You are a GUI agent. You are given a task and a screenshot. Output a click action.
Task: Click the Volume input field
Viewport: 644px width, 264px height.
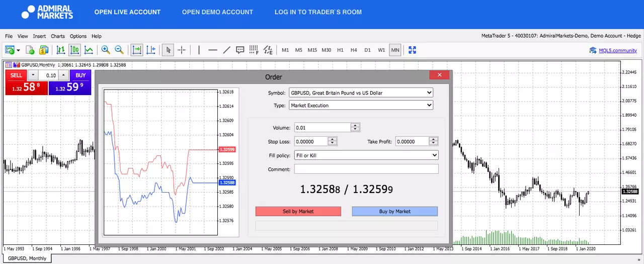tap(323, 128)
